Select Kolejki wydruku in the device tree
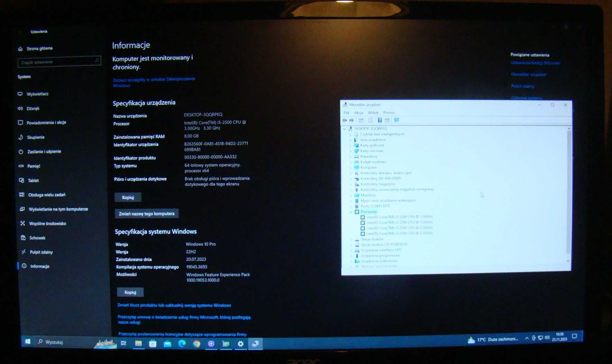This screenshot has height=364, width=612. point(373,162)
